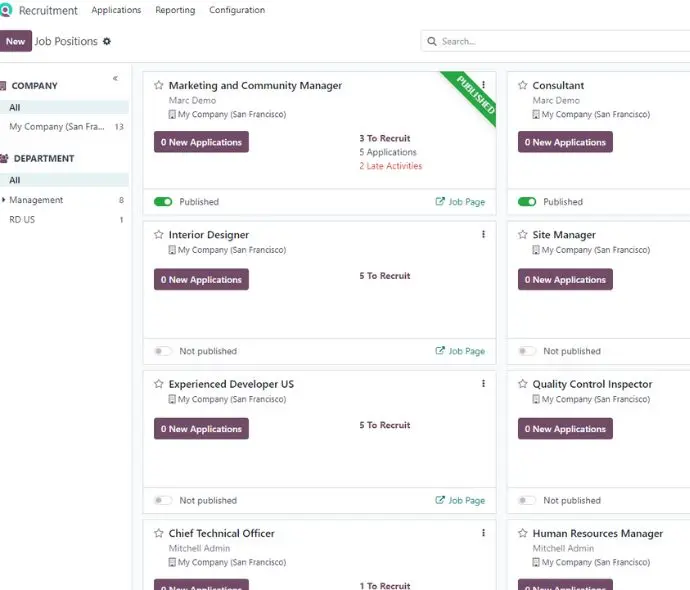The image size is (690, 590).
Task: Open kebab menu on Experienced Developer US card
Action: coord(483,384)
